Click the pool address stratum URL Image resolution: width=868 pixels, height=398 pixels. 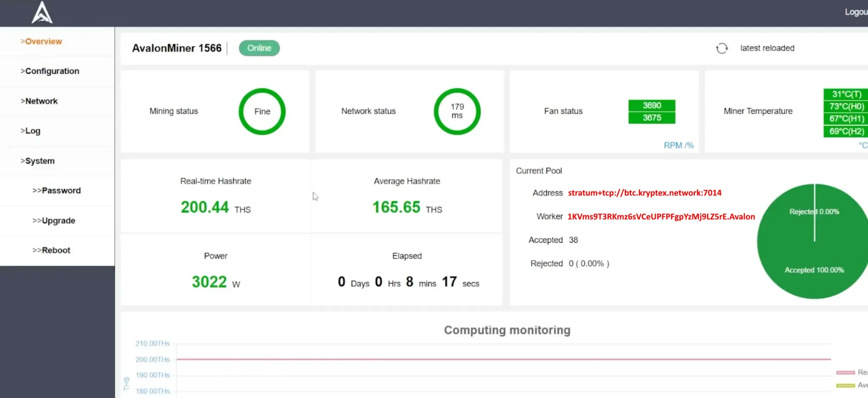coord(644,193)
